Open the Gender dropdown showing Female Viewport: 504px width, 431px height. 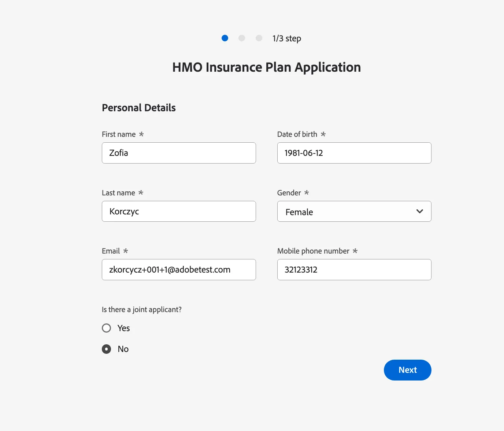[x=354, y=211]
